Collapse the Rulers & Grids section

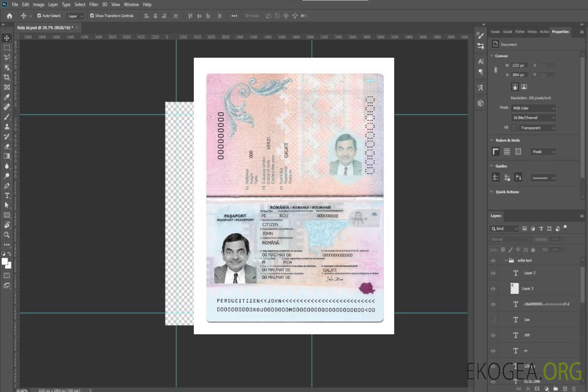pyautogui.click(x=492, y=140)
